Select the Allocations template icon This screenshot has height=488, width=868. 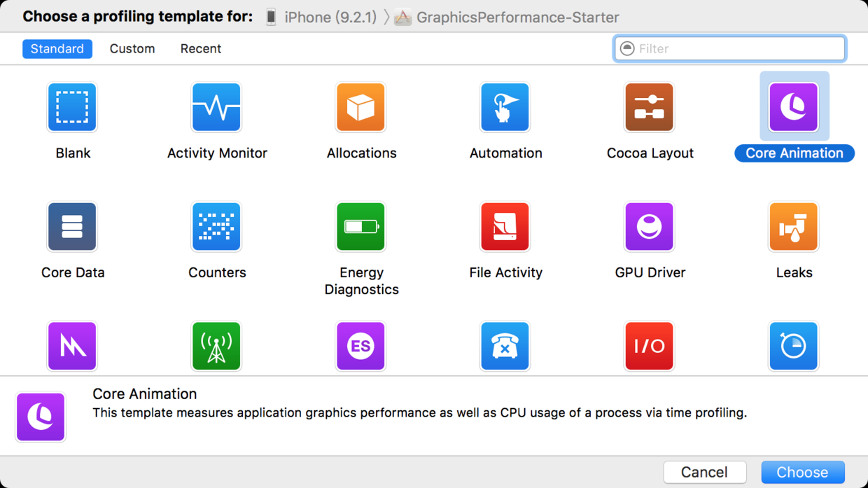coord(360,108)
